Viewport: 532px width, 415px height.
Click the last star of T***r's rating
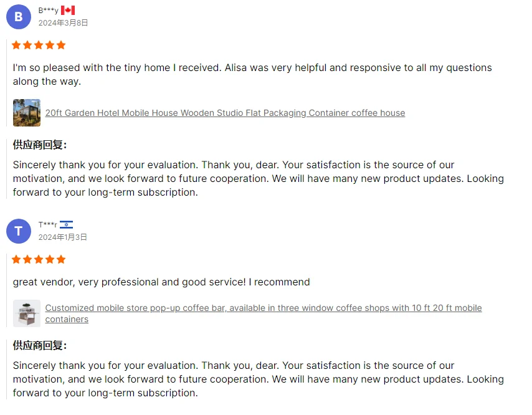(x=61, y=260)
